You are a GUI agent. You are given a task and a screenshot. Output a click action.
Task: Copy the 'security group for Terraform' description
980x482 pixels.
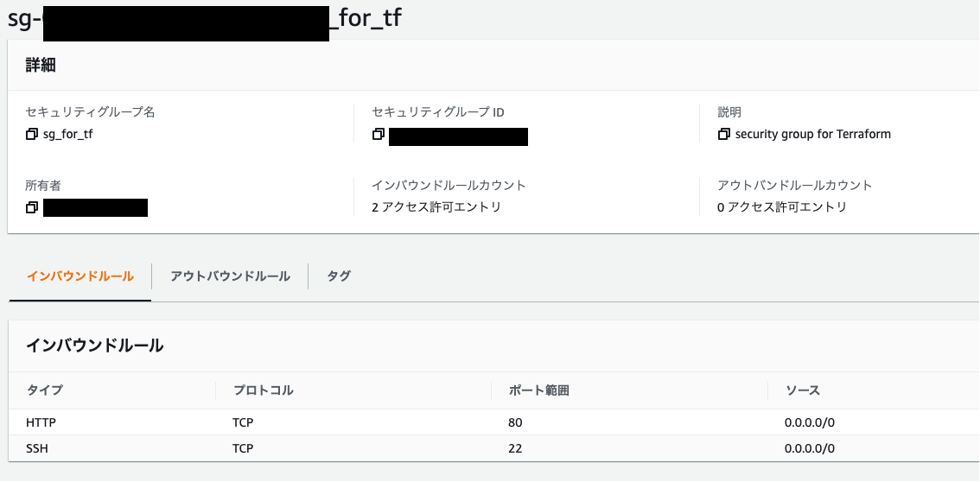(x=723, y=135)
